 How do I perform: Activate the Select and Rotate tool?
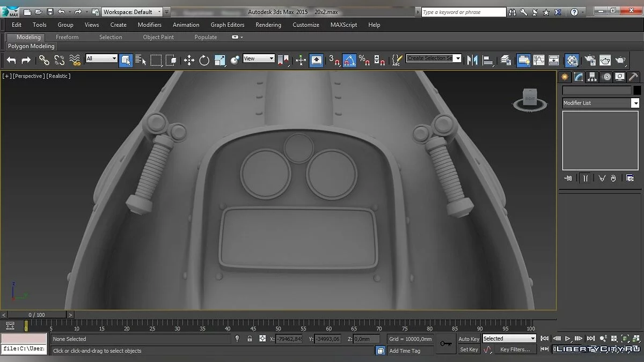(x=204, y=60)
